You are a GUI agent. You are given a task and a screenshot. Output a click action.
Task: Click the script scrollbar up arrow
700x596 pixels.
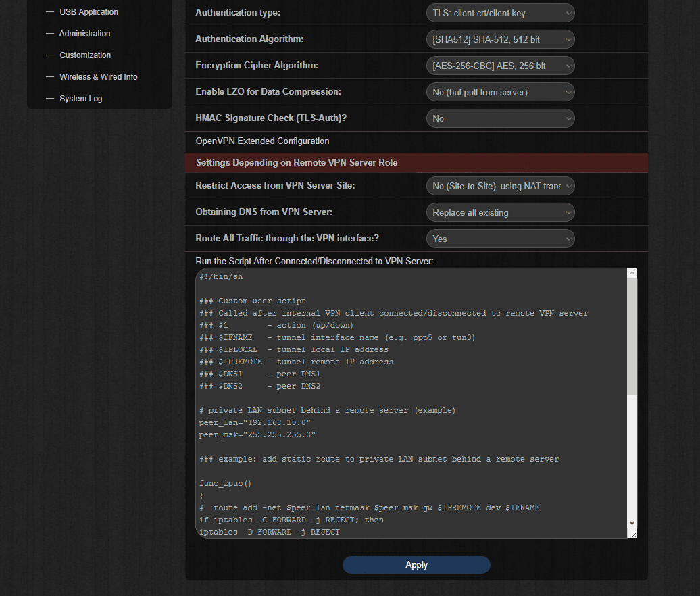(631, 273)
